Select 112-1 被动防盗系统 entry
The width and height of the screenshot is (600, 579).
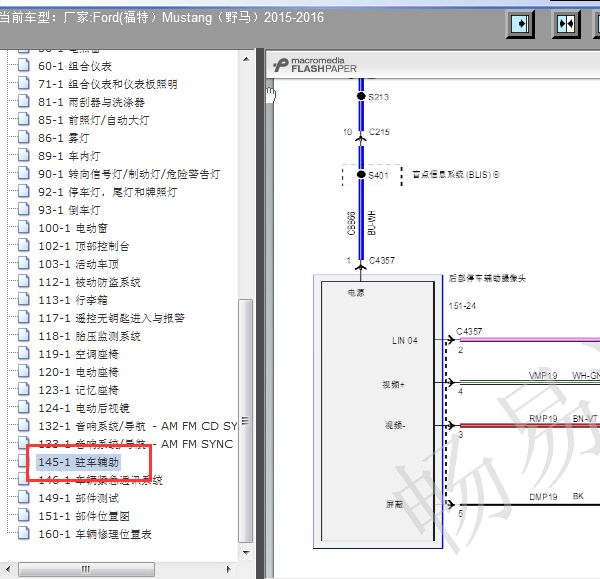(x=89, y=282)
